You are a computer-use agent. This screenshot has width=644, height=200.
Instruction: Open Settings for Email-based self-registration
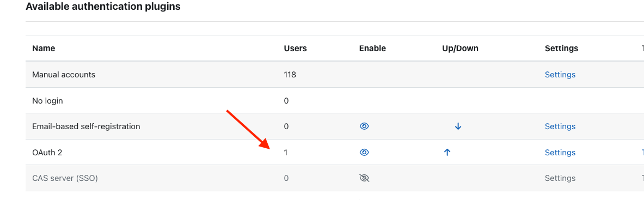pyautogui.click(x=560, y=126)
